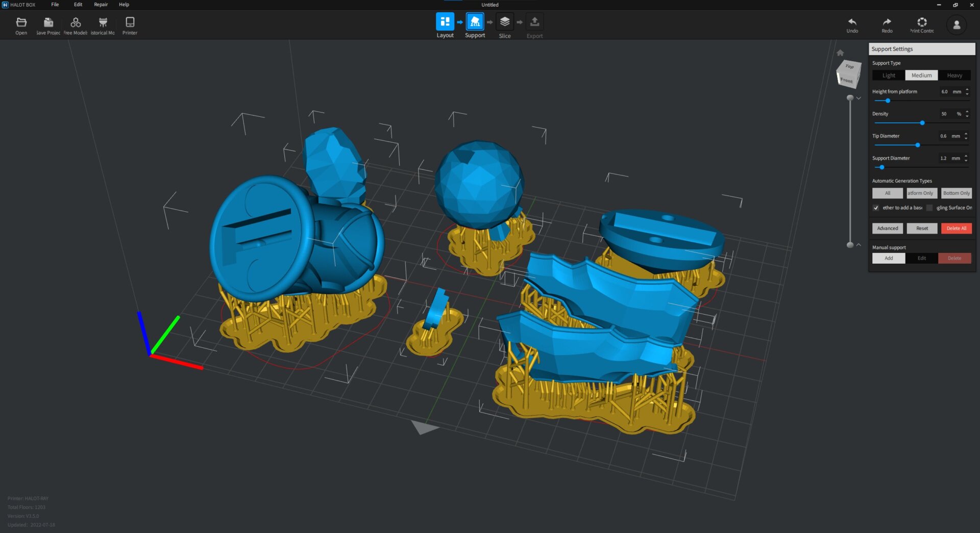This screenshot has width=980, height=533.
Task: Select the Heavy support type
Action: [x=954, y=75]
